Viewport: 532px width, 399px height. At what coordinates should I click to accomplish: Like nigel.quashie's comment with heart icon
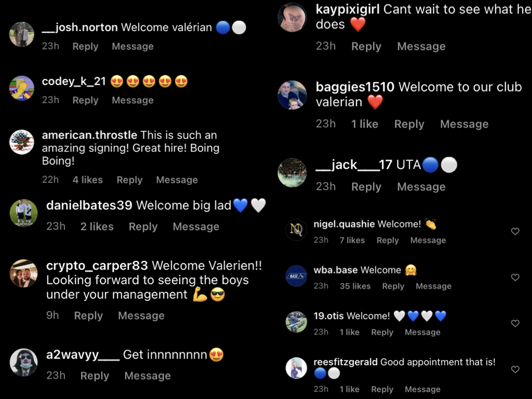coord(515,231)
